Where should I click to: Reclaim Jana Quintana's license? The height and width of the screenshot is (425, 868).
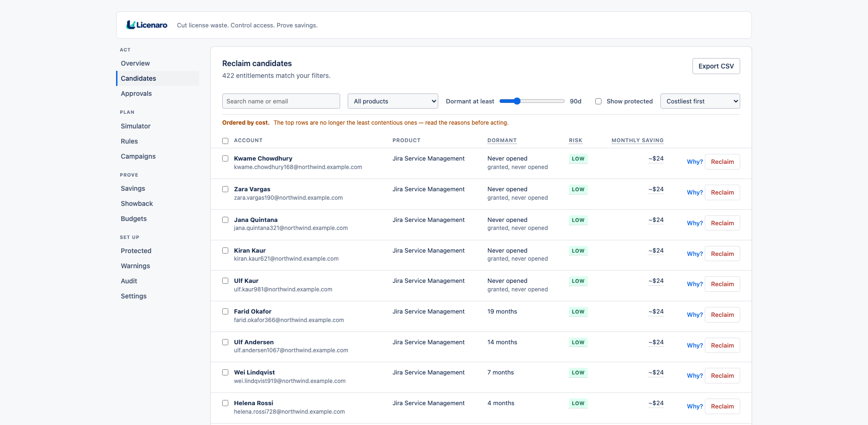(722, 223)
